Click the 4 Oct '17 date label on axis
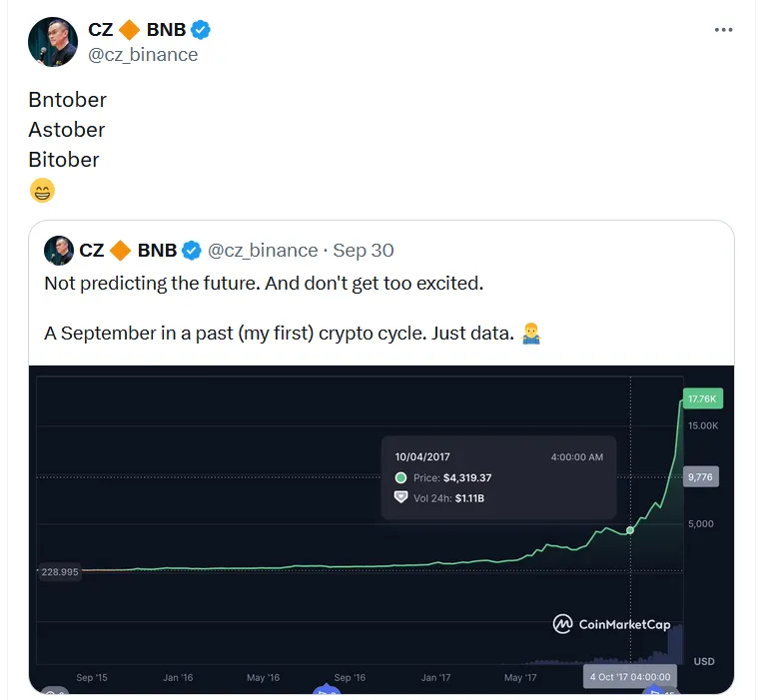Screen dimensions: 767x700 [629, 677]
